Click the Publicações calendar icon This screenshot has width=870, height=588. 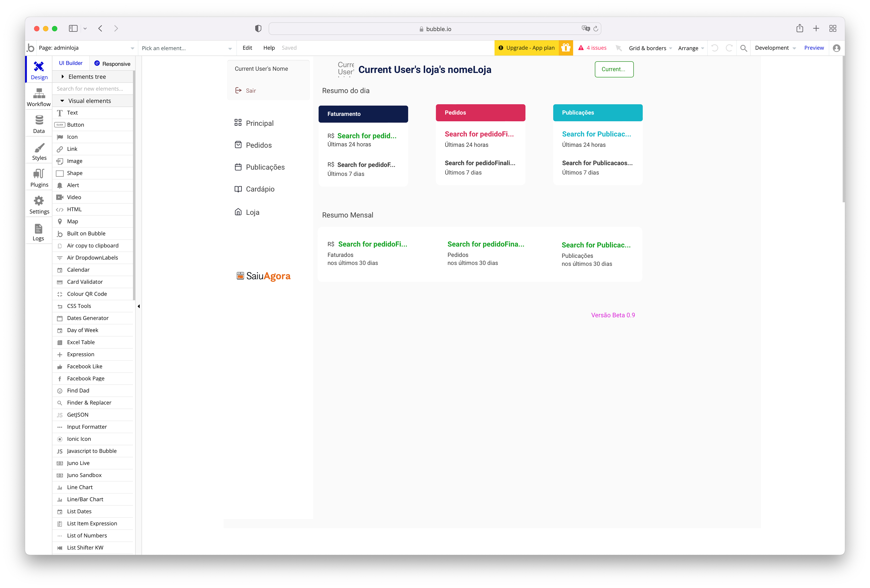tap(238, 167)
